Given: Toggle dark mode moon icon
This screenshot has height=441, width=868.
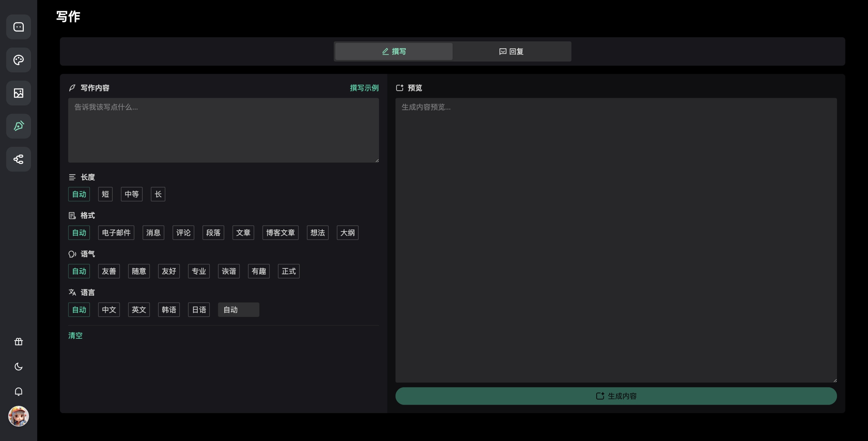Looking at the screenshot, I should (x=18, y=366).
